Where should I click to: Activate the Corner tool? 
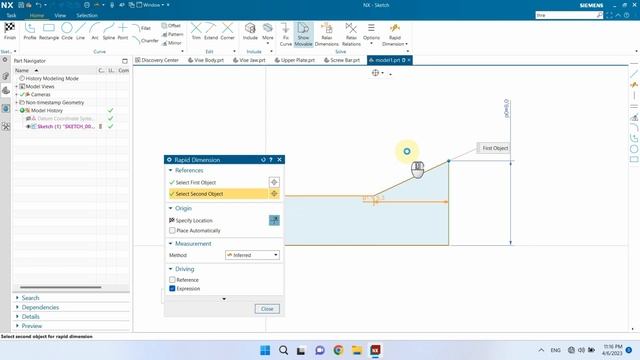pyautogui.click(x=227, y=31)
